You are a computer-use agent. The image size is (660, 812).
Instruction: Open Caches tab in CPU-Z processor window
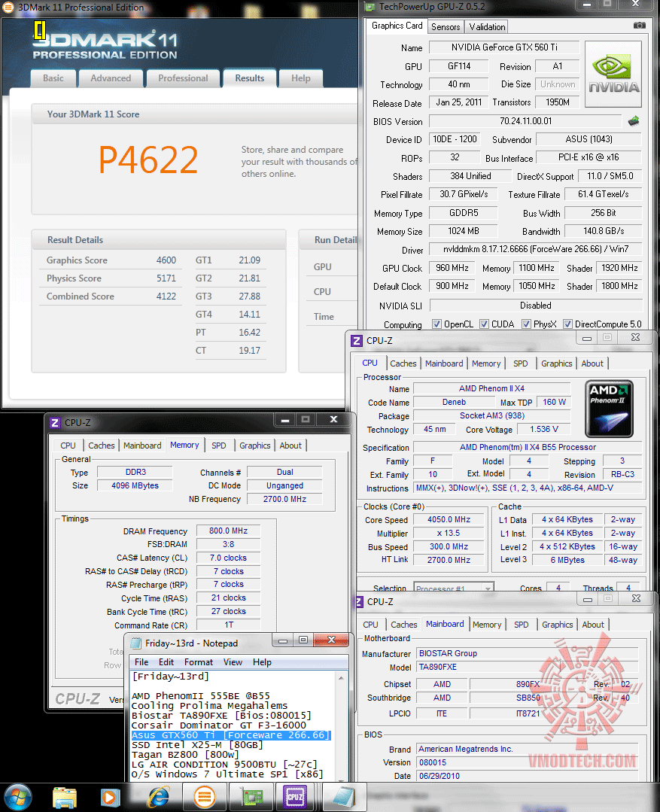click(x=403, y=363)
